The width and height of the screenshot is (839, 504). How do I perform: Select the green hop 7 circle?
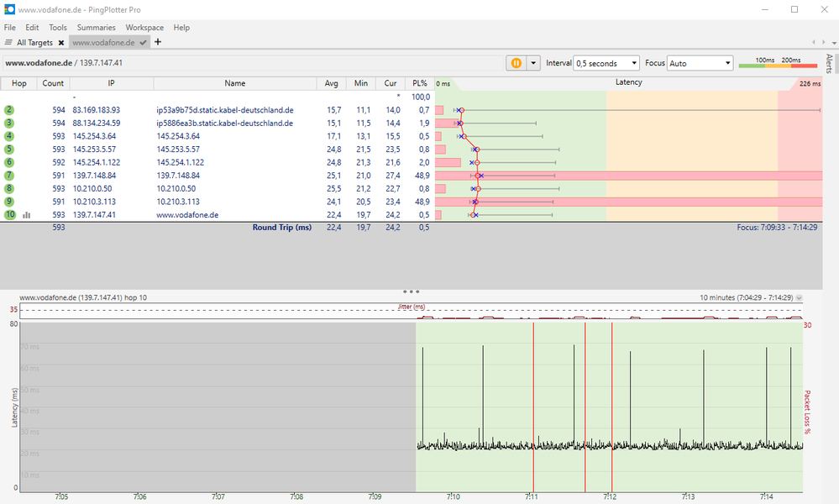(x=9, y=176)
